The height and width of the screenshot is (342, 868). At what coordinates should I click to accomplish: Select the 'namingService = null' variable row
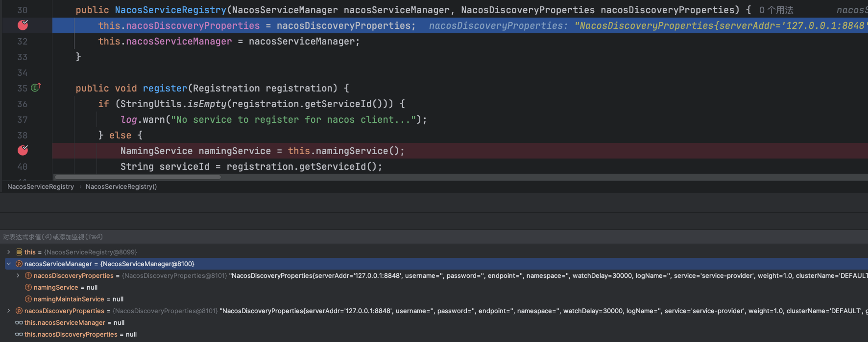coord(434,287)
